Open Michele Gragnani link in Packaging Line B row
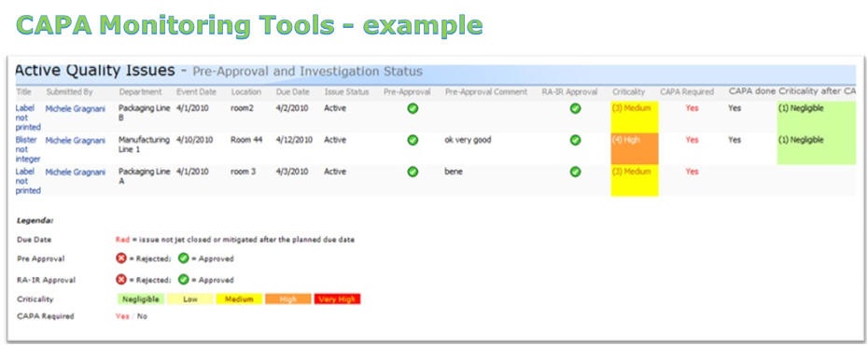Screen dimensions: 868x345 (75, 109)
